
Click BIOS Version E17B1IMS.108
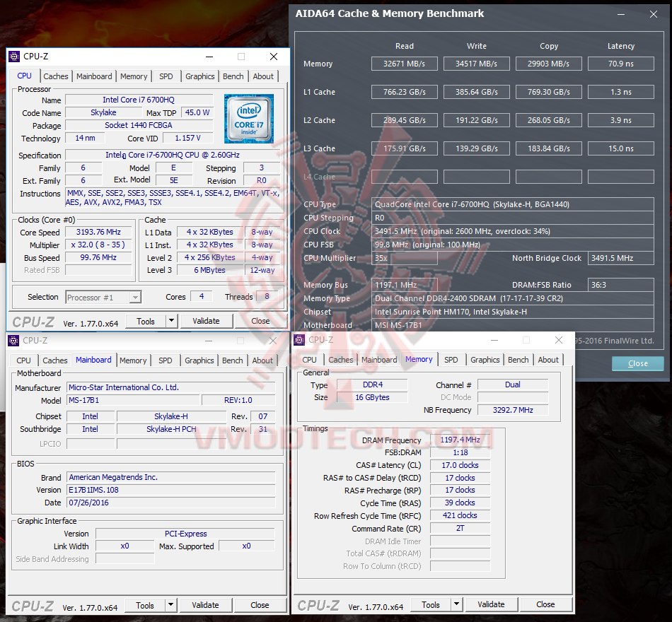(171, 490)
